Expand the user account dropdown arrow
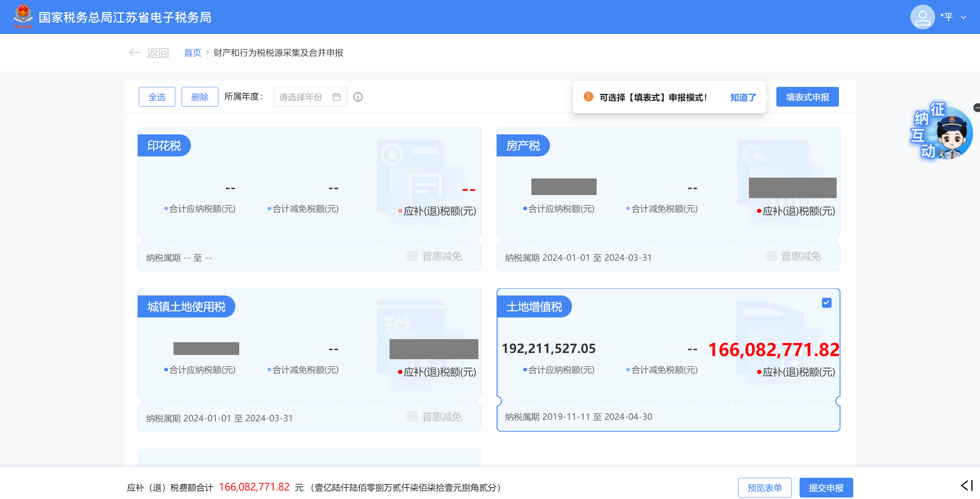Viewport: 980px width, 499px height. [963, 17]
